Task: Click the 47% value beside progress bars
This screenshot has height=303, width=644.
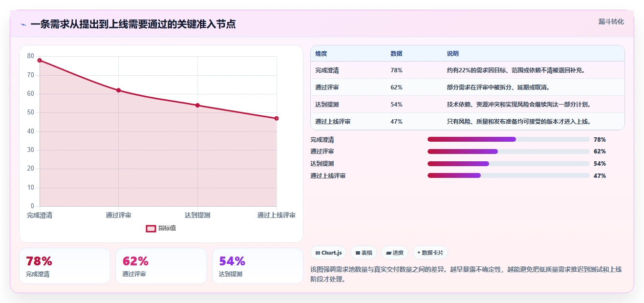Action: (x=600, y=175)
